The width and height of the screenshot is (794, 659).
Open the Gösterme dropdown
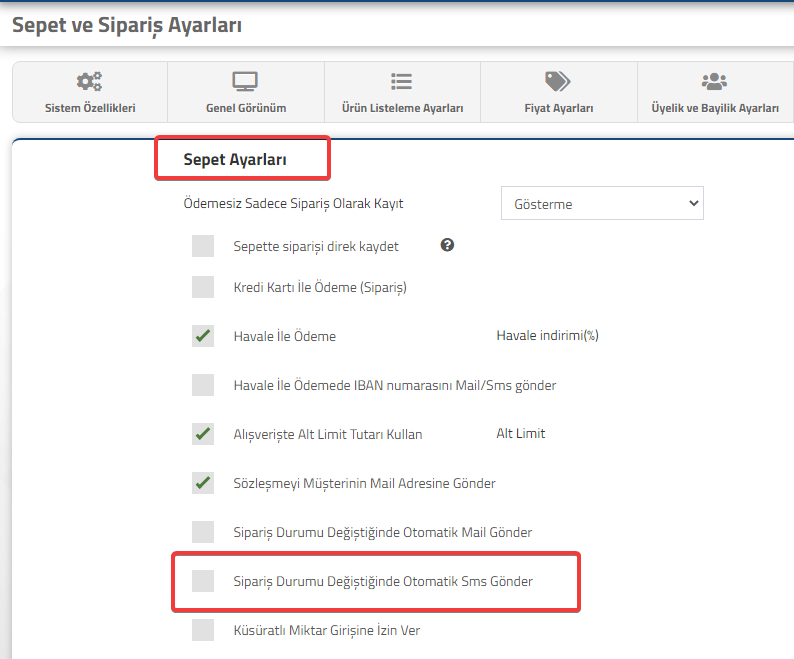click(602, 203)
